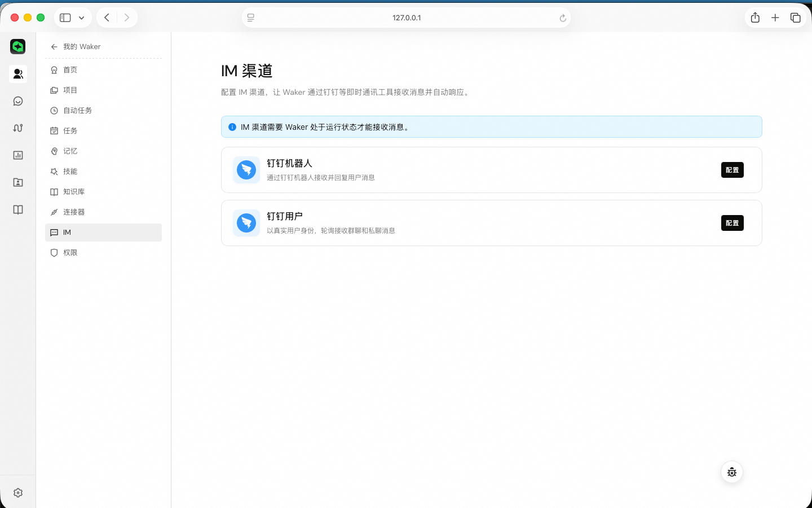Open a new tab with plus button
This screenshot has height=508, width=812.
pos(775,17)
